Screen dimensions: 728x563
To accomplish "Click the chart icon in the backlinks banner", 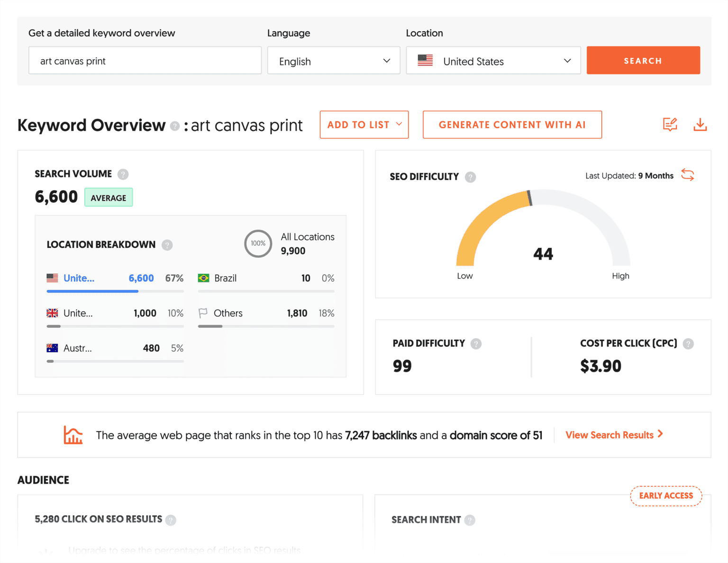I will tap(73, 435).
